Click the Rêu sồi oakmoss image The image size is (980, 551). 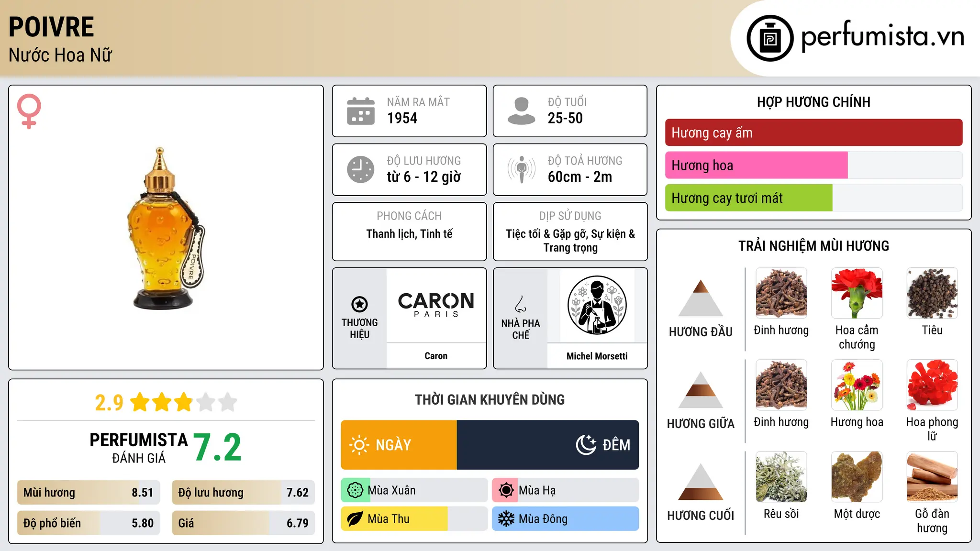coord(781,477)
